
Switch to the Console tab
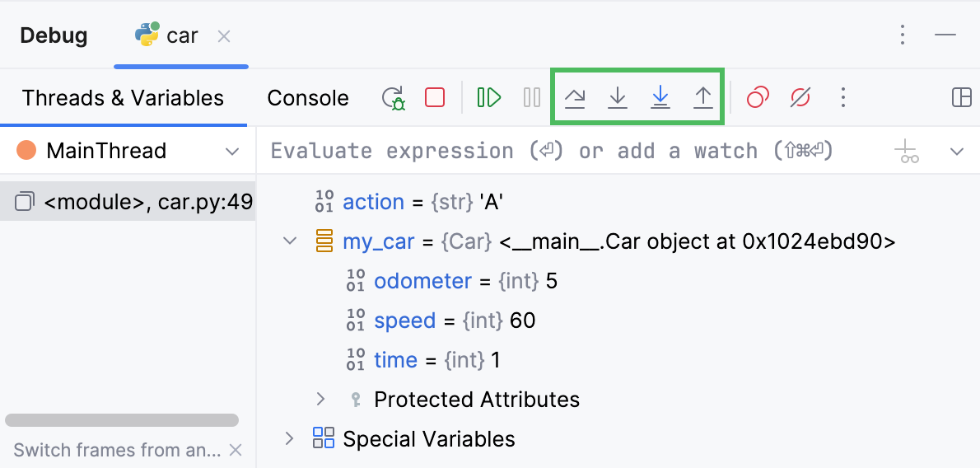(308, 98)
